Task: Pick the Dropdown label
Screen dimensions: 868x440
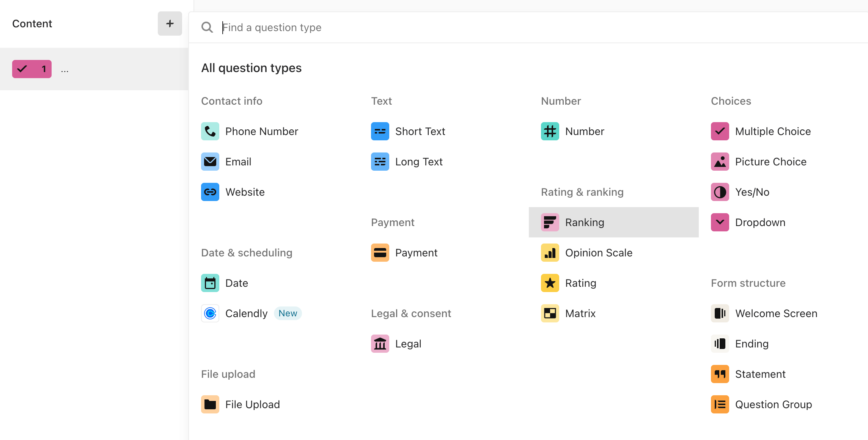Action: tap(760, 222)
